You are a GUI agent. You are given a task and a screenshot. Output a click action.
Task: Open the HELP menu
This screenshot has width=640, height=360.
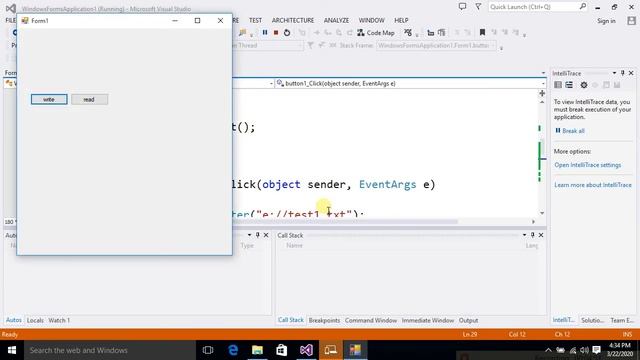point(401,20)
